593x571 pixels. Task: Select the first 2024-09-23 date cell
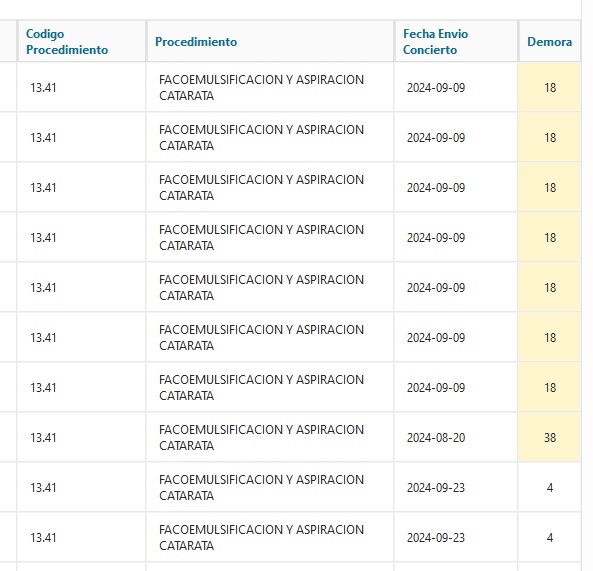pos(455,487)
